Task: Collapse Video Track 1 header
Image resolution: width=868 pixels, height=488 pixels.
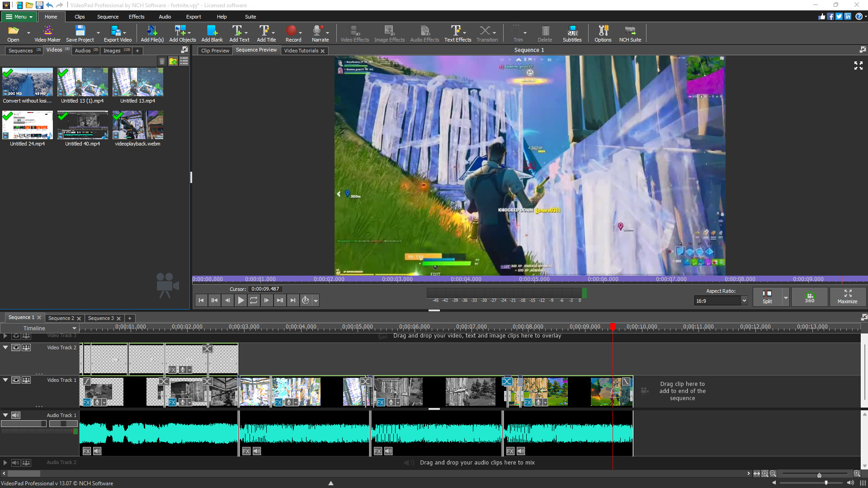Action: click(x=5, y=380)
